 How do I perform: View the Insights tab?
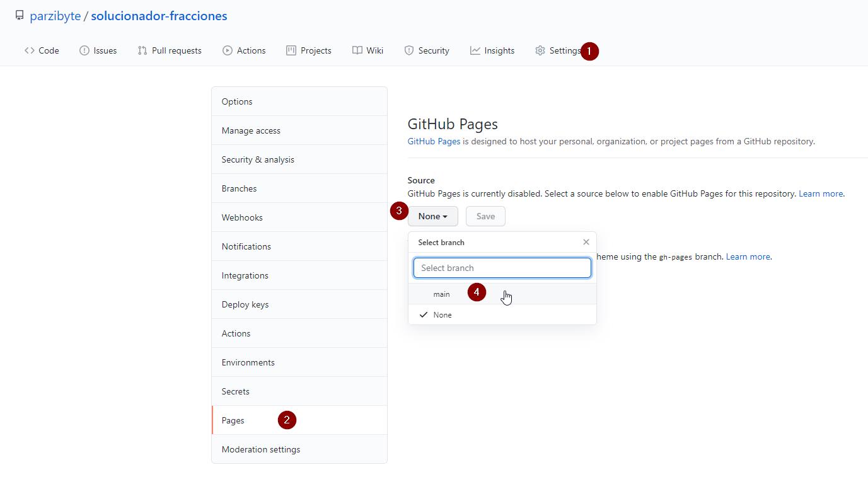coord(492,50)
